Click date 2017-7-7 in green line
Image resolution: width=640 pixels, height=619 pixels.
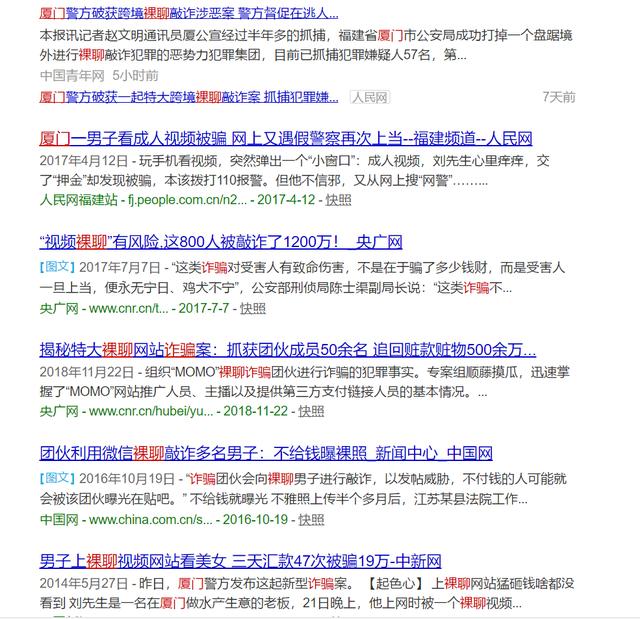[x=204, y=308]
